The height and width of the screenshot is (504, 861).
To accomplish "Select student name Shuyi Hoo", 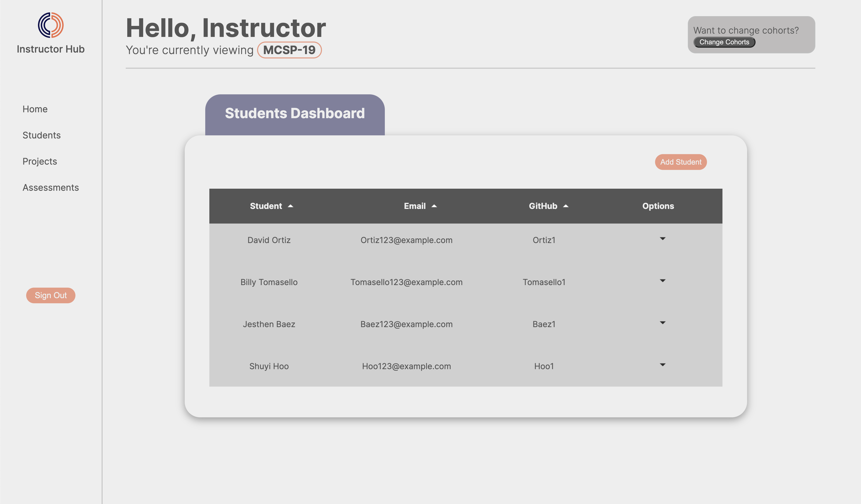I will 269,366.
